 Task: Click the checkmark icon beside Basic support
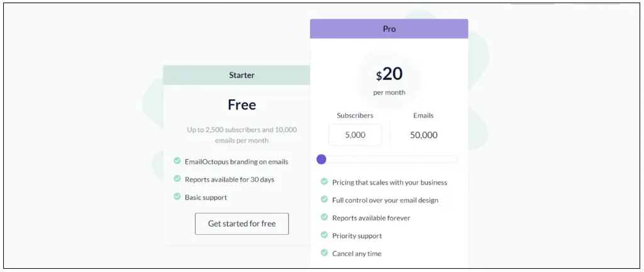[177, 196]
